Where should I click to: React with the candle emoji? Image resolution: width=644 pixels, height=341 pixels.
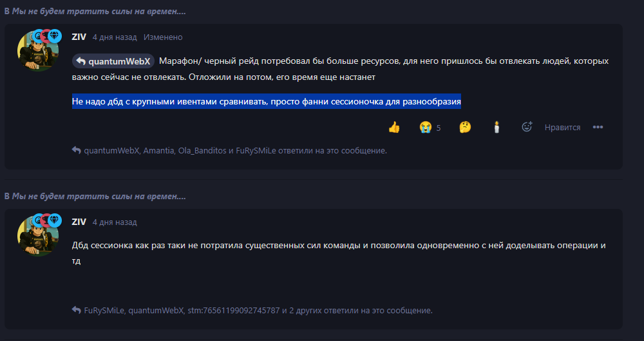click(x=497, y=128)
